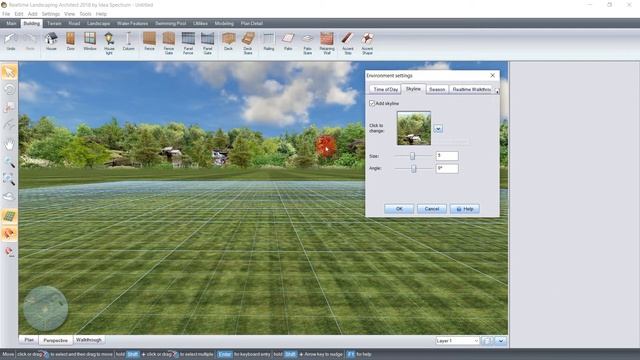The width and height of the screenshot is (640, 360).
Task: Select the Deck tool
Action: 229,42
